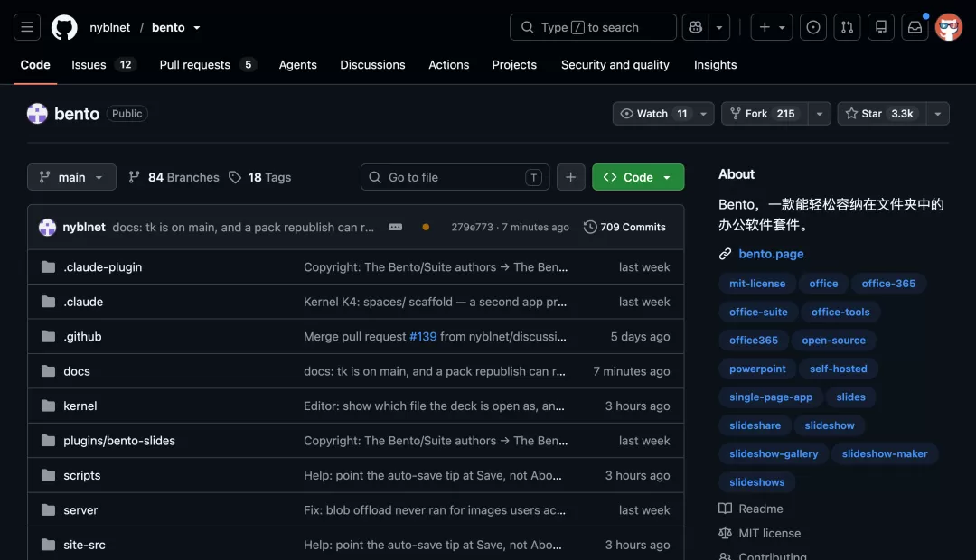This screenshot has width=976, height=560.
Task: Open server's 'Fix: blob offload' commit message
Action: click(x=435, y=510)
